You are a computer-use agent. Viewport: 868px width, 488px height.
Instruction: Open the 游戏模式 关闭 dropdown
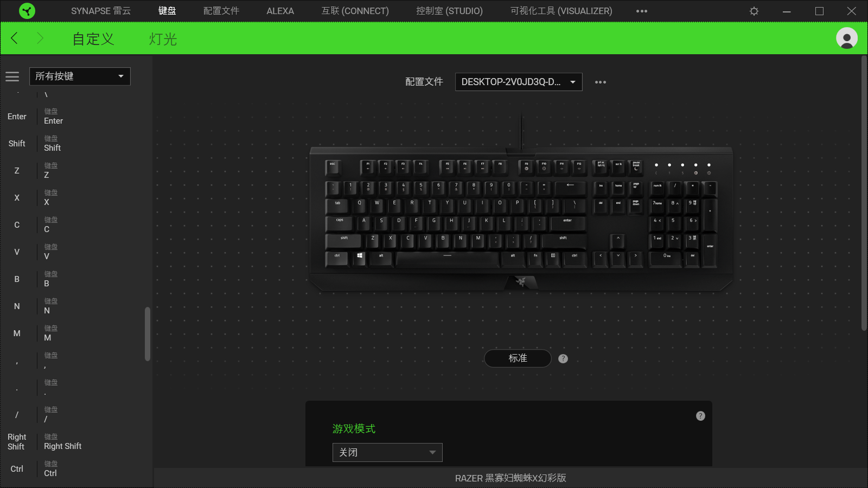click(x=387, y=452)
